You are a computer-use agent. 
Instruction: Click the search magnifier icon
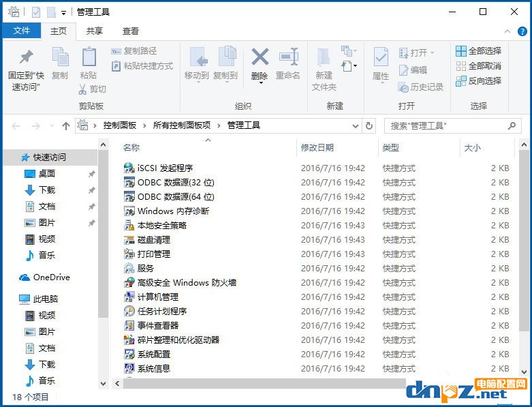pyautogui.click(x=512, y=126)
